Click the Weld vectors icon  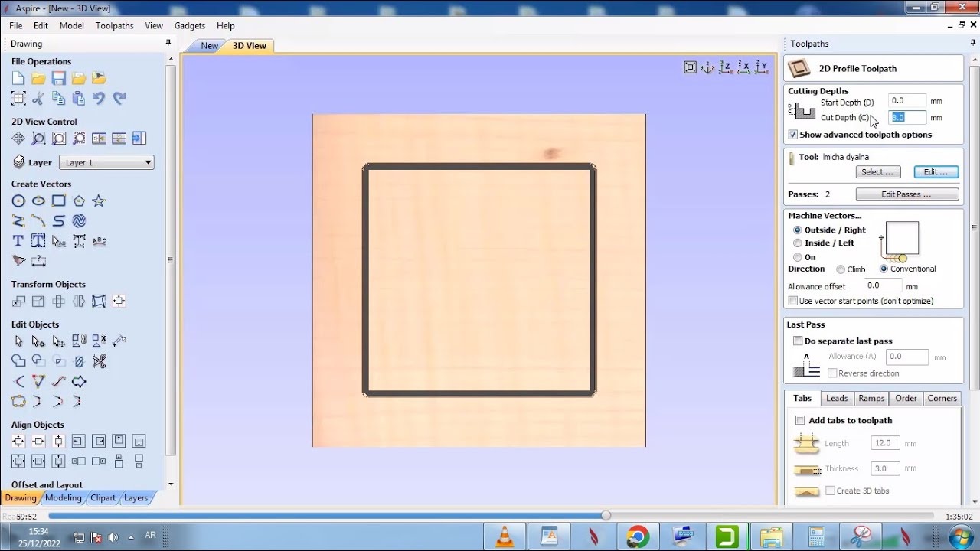[x=18, y=361]
